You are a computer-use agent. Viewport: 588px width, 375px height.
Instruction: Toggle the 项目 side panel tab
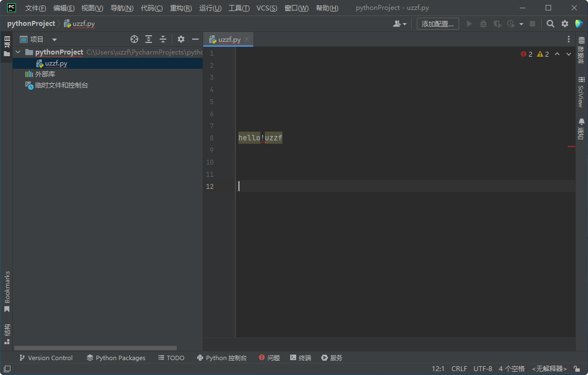(7, 46)
